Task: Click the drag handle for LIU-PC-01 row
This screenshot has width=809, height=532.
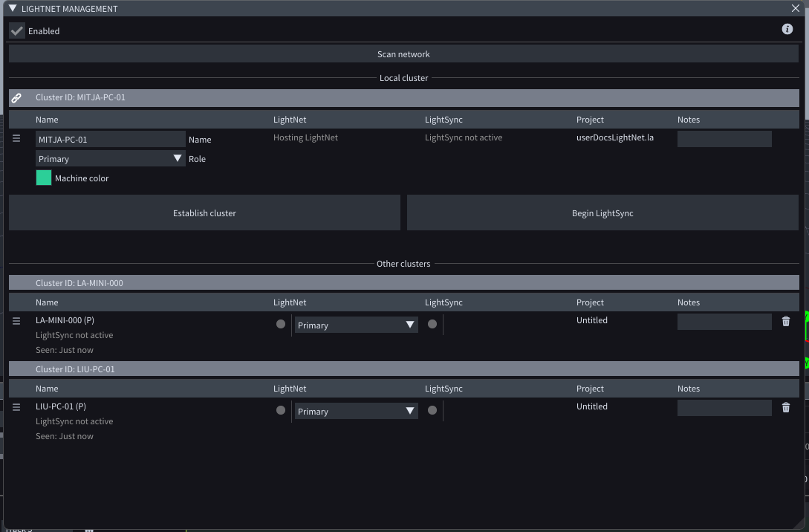Action: (x=16, y=407)
